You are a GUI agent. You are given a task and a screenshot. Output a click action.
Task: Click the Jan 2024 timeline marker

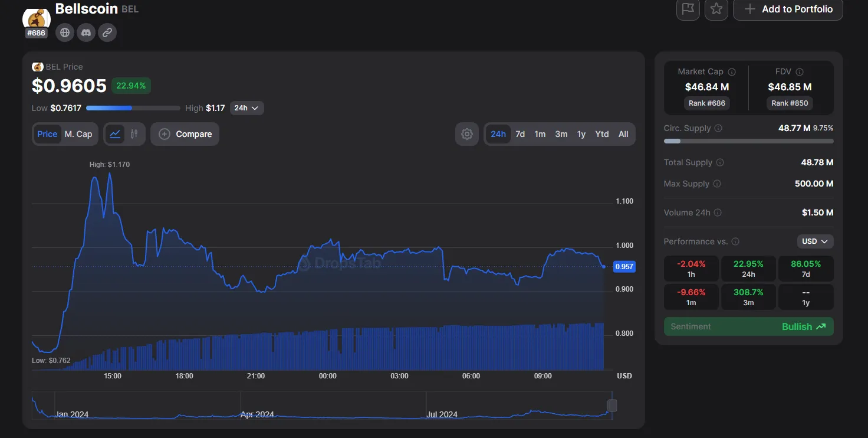tap(71, 414)
